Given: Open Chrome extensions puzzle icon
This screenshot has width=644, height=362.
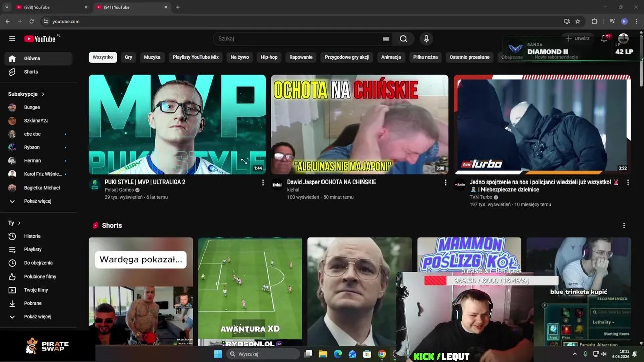Looking at the screenshot, I should tap(594, 21).
